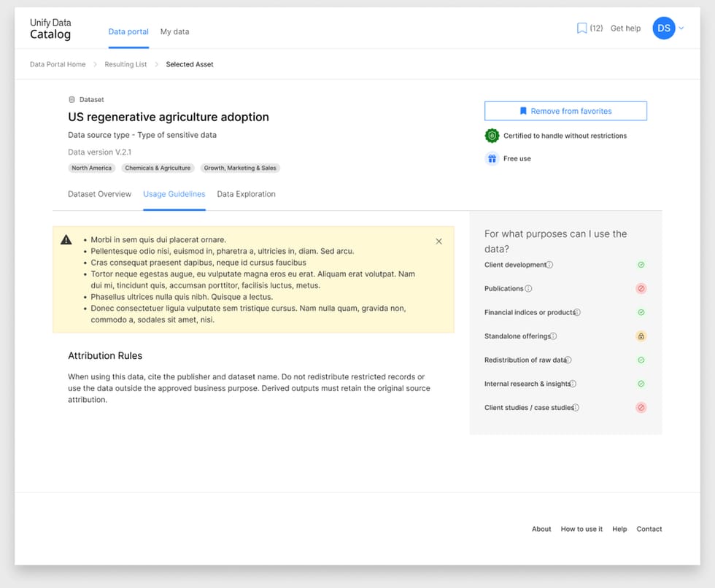Open the My data tab
Screen dimensions: 715x588
click(174, 32)
